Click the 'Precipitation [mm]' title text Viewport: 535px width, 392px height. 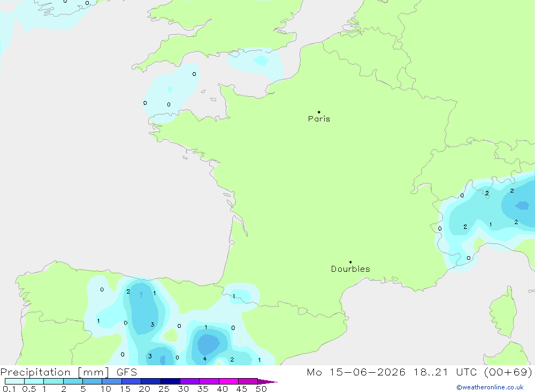point(55,372)
